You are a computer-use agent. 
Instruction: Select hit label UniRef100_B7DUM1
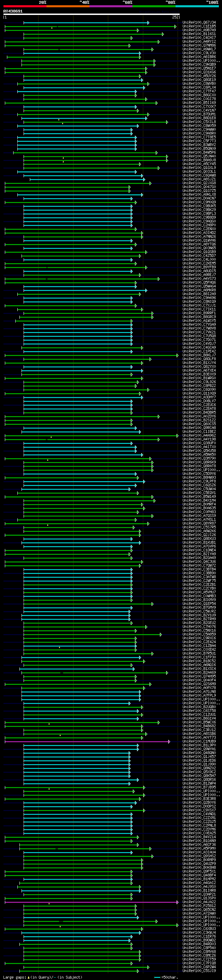pyautogui.click(x=199, y=114)
